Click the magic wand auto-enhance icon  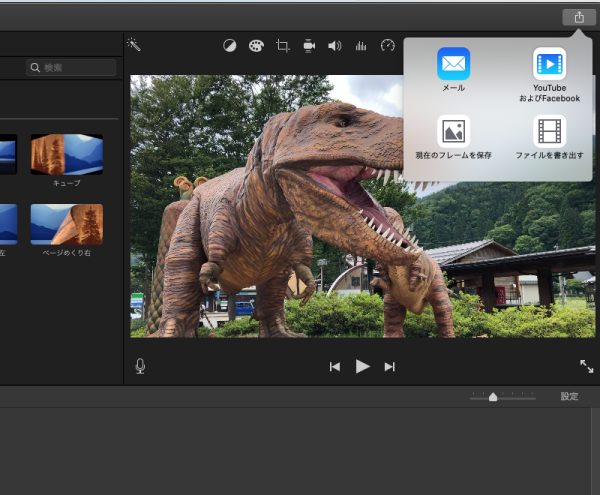tap(133, 45)
